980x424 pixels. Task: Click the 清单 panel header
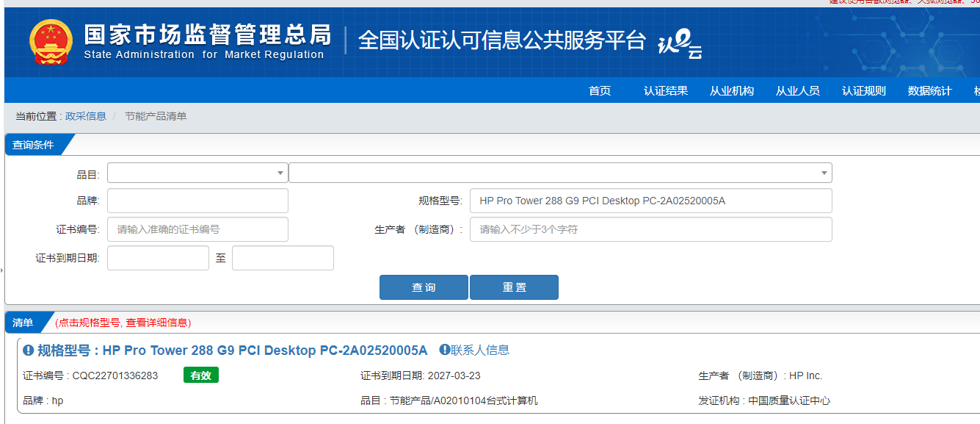23,323
